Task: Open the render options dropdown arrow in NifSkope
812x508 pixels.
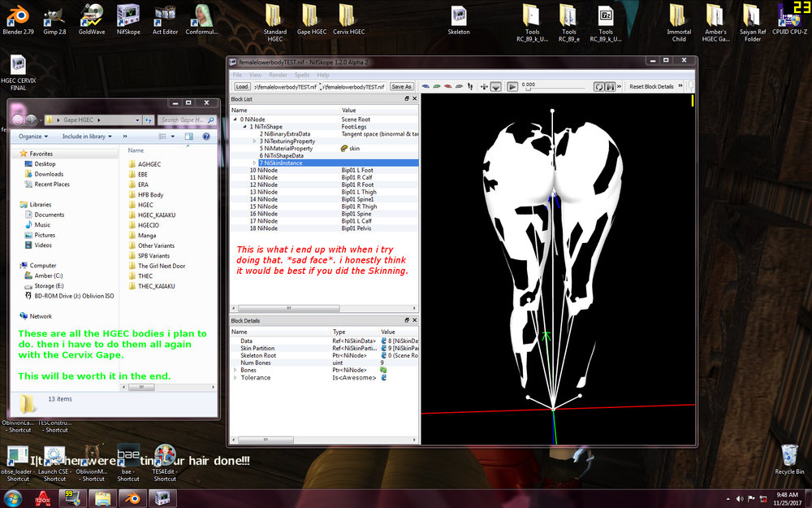Action: click(495, 87)
